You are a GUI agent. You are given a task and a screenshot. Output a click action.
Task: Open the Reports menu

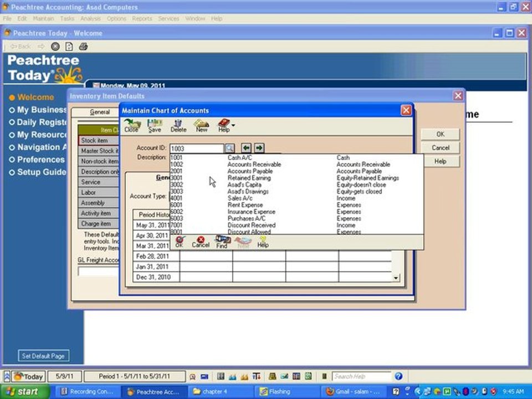click(x=142, y=19)
